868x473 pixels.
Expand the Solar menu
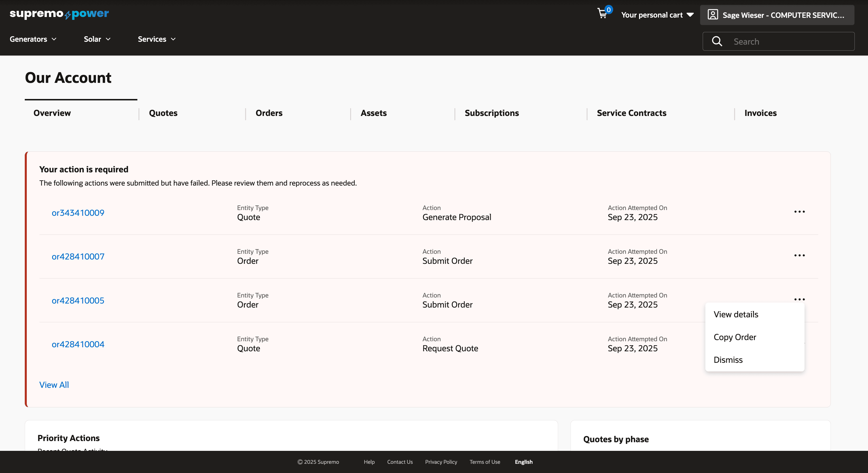[x=97, y=39]
